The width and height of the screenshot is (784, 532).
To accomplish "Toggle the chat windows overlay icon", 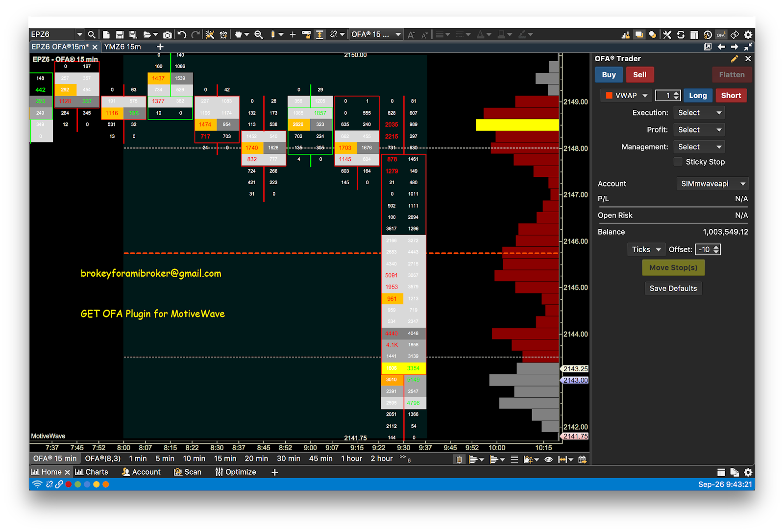I will [x=639, y=34].
